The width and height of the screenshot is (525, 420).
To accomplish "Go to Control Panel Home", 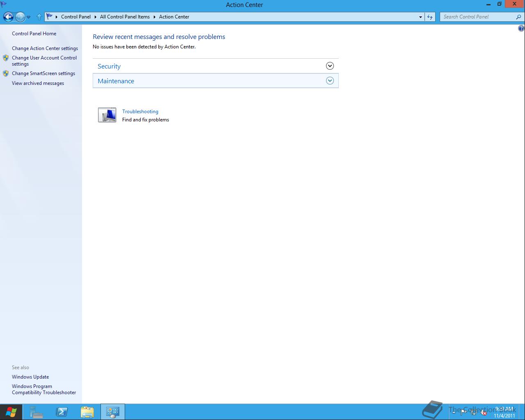I will [x=34, y=34].
